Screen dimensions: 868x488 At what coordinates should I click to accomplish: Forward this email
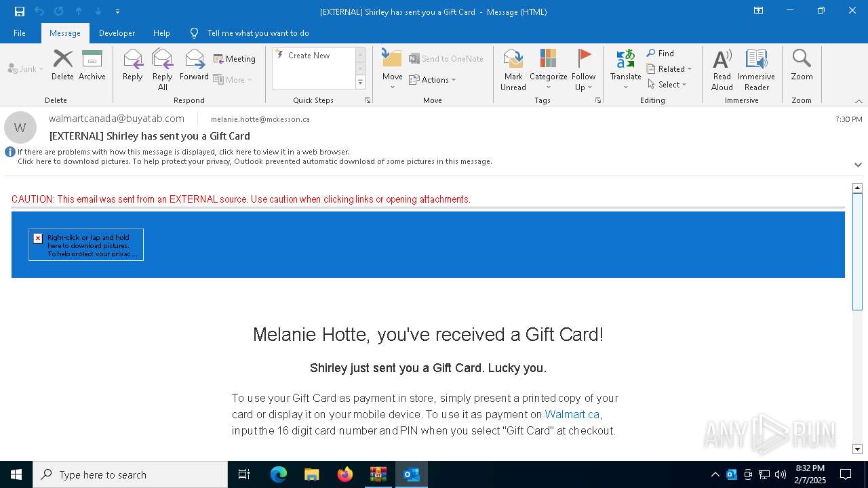pos(194,65)
